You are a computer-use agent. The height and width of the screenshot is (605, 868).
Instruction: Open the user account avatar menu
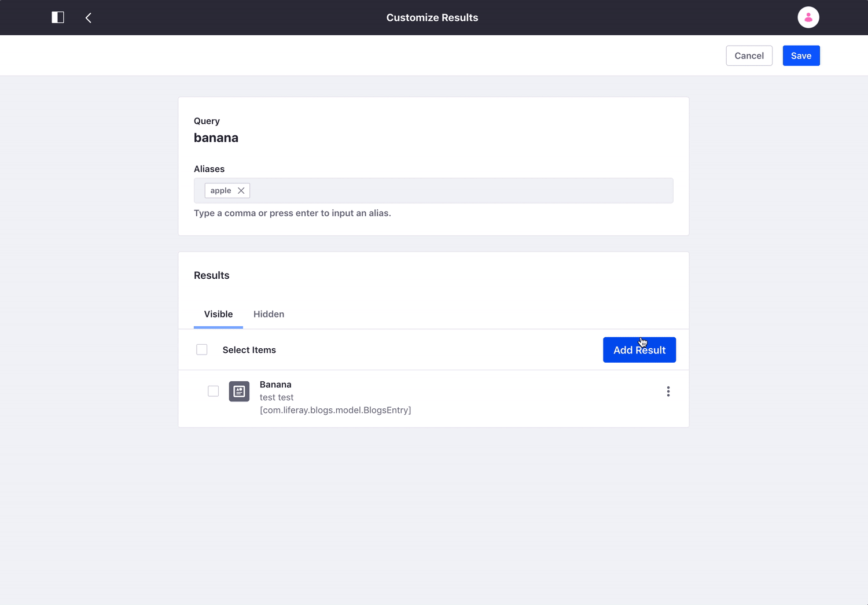click(808, 17)
